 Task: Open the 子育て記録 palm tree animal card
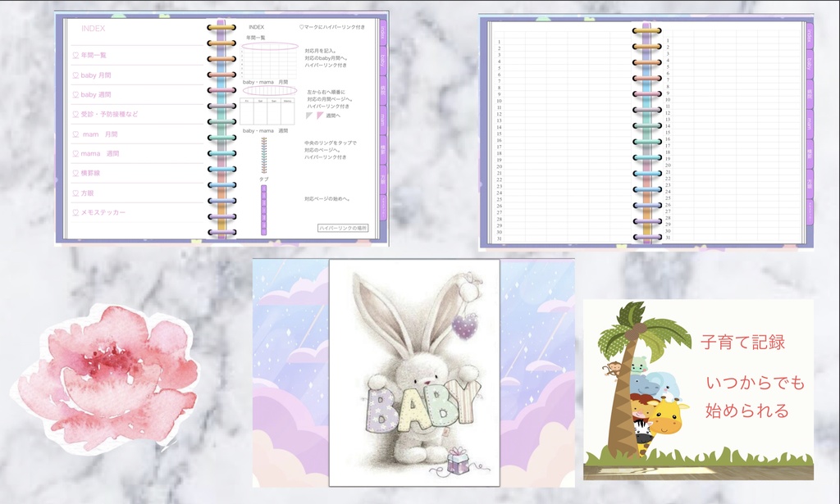[698, 389]
